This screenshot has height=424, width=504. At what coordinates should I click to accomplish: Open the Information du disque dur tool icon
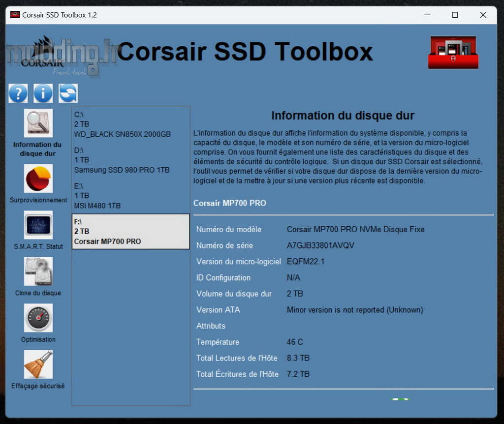[x=38, y=123]
